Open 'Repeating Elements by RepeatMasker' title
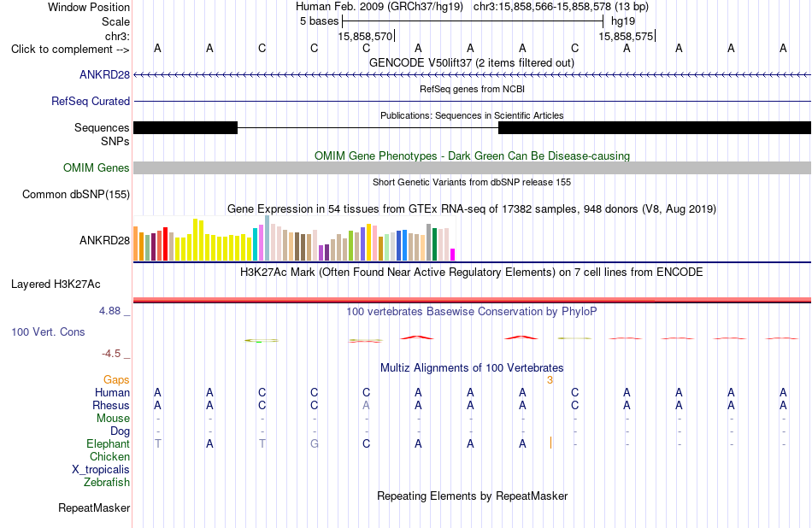812x528 pixels. [472, 496]
